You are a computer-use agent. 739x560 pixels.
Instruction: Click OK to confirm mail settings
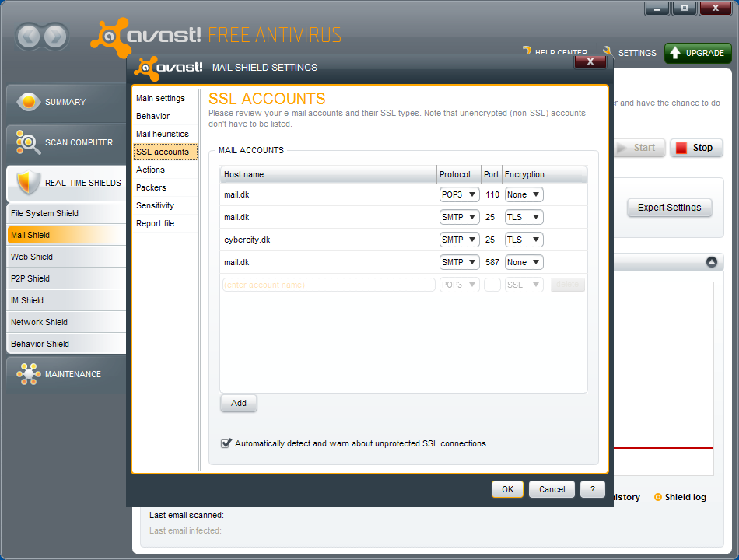click(x=507, y=489)
